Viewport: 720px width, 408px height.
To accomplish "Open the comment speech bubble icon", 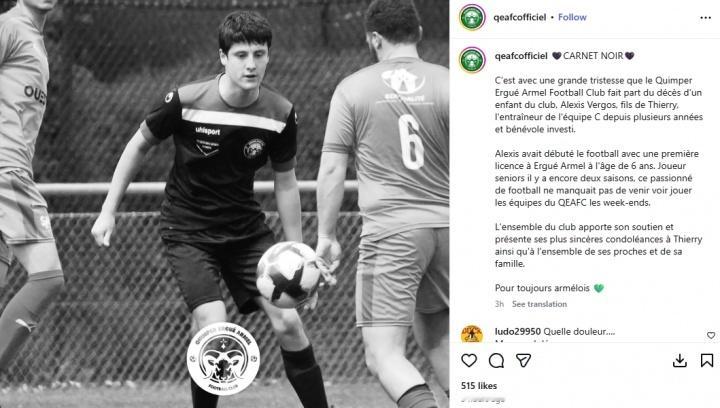I will pos(496,361).
